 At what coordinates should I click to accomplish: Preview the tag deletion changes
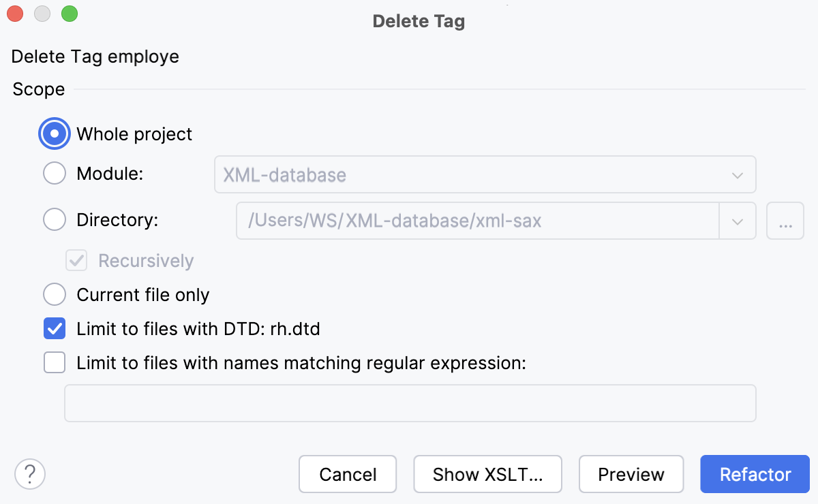(x=631, y=474)
